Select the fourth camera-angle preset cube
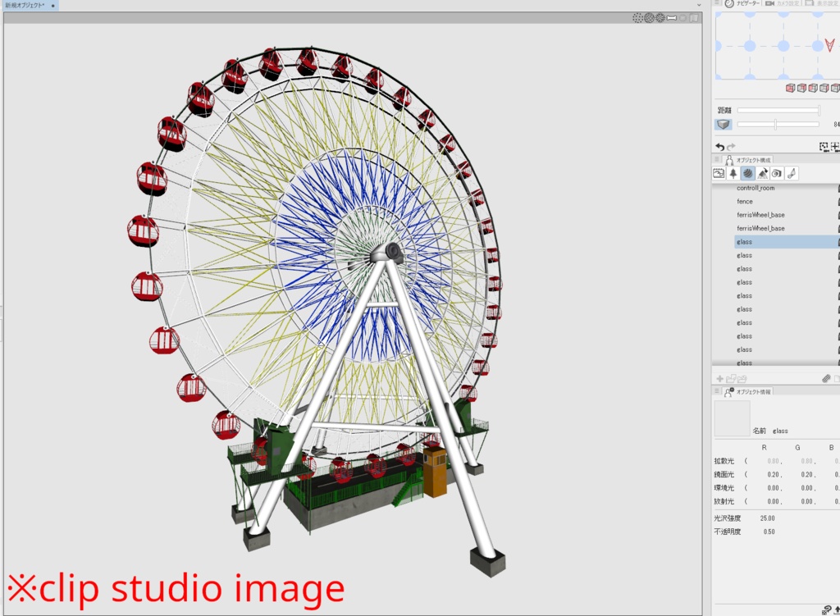This screenshot has width=840, height=616. [x=824, y=88]
